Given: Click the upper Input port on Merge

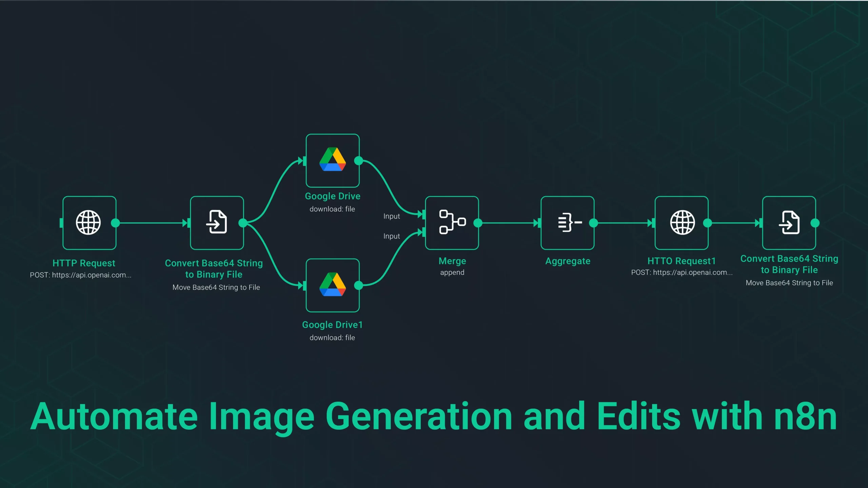Looking at the screenshot, I should (423, 214).
